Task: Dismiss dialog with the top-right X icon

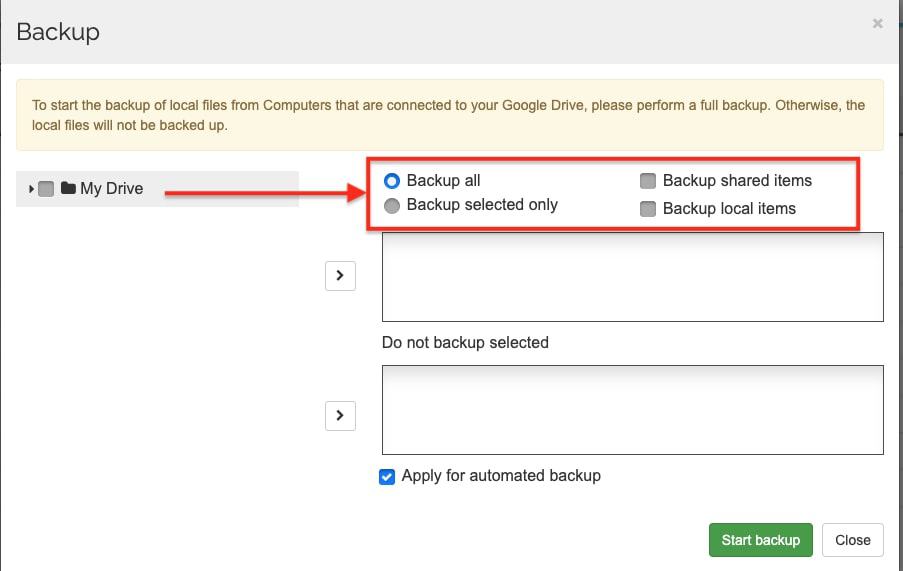Action: pos(877,24)
